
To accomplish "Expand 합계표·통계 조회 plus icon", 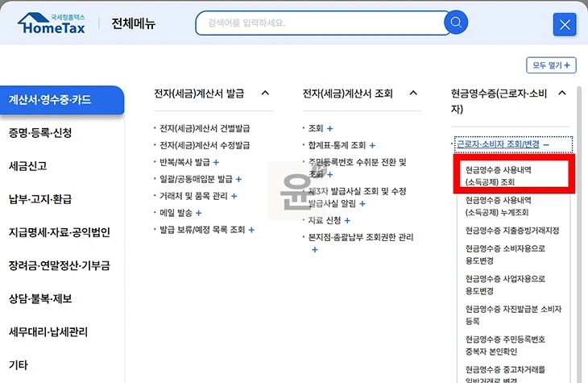I will 372,146.
